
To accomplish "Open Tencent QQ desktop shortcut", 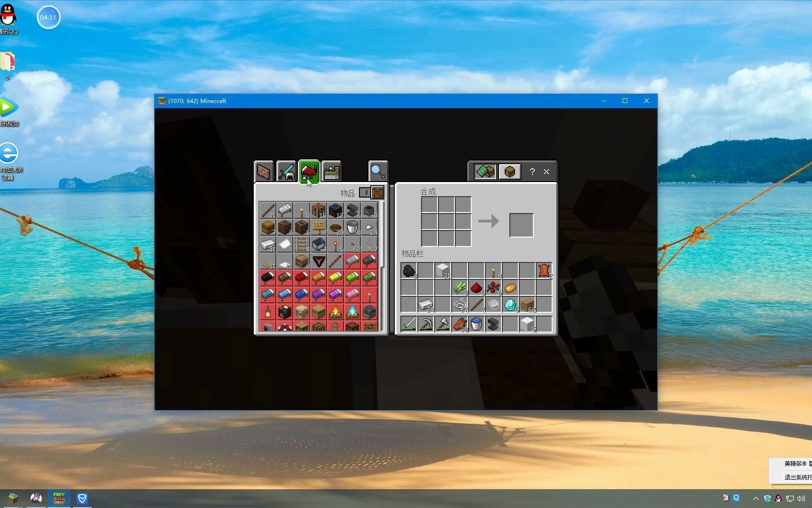I will 8,19.
